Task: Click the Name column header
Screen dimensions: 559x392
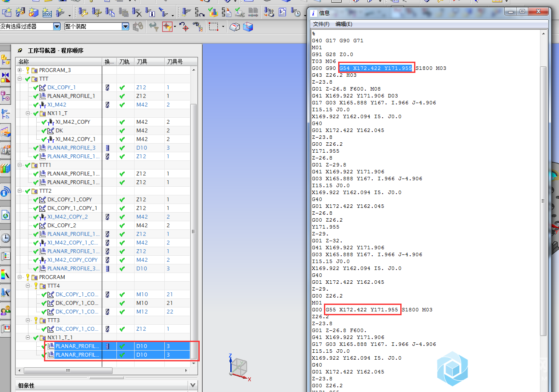Action: [x=59, y=62]
